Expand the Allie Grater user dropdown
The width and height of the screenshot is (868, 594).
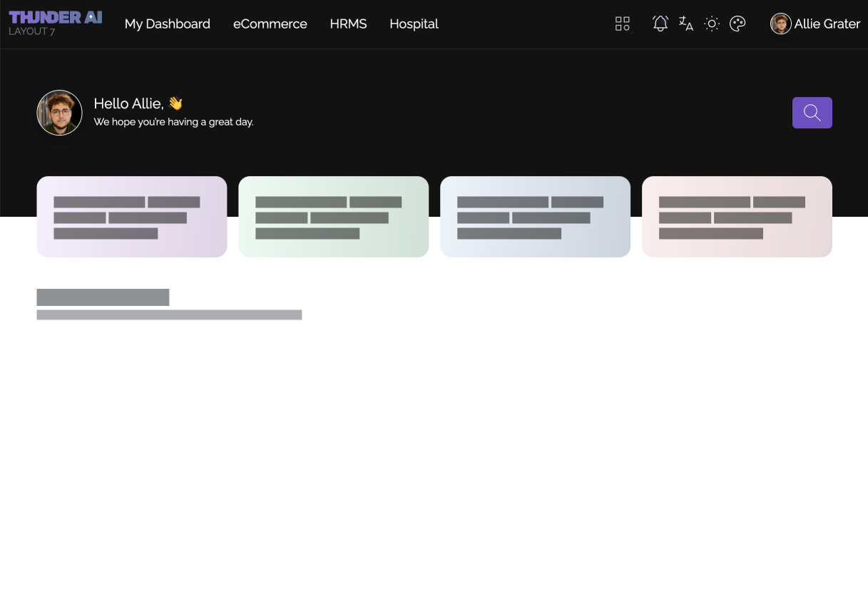click(x=827, y=24)
